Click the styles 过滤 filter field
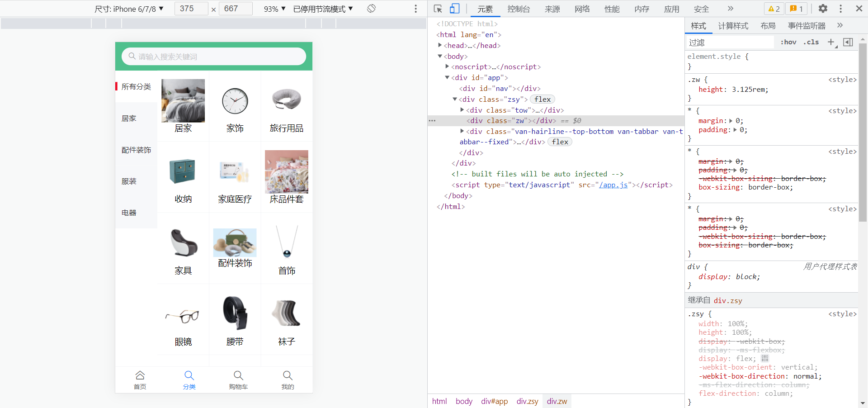 [730, 43]
